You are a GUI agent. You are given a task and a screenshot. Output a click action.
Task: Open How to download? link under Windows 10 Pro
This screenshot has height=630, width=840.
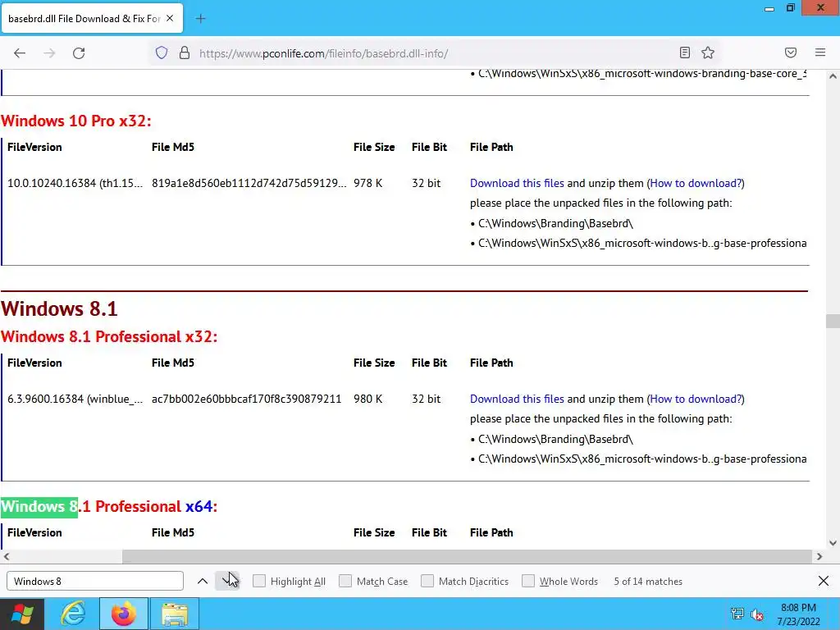(696, 183)
